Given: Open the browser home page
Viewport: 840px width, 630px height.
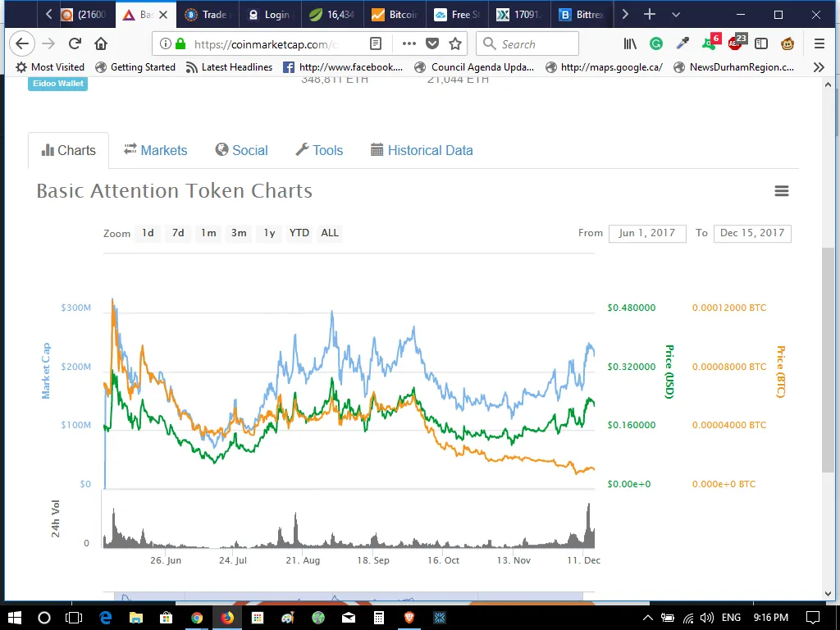Looking at the screenshot, I should coord(101,43).
